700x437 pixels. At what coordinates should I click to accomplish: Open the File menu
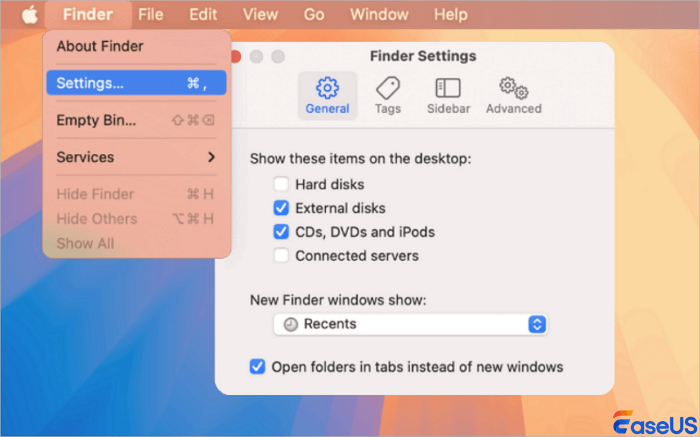pyautogui.click(x=150, y=14)
